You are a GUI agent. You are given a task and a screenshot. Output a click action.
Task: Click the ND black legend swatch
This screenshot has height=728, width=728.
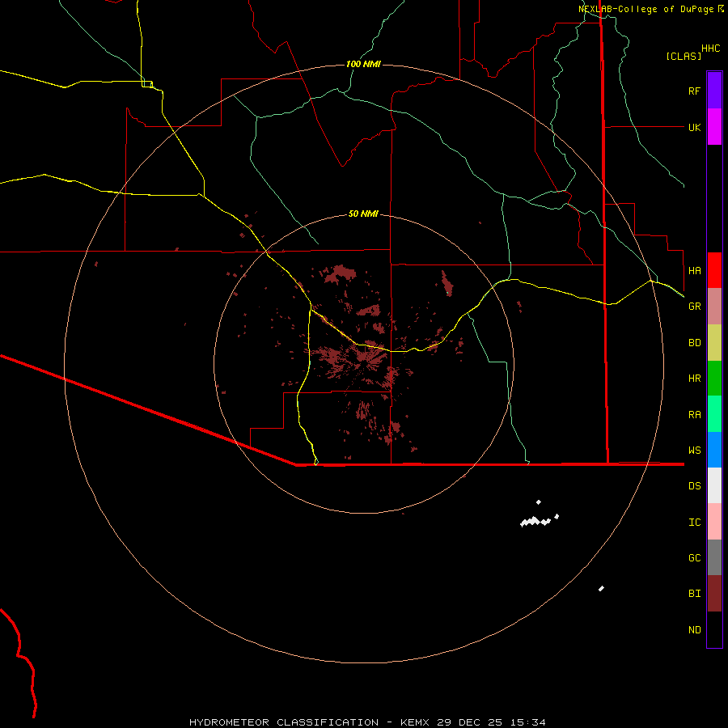pos(714,629)
